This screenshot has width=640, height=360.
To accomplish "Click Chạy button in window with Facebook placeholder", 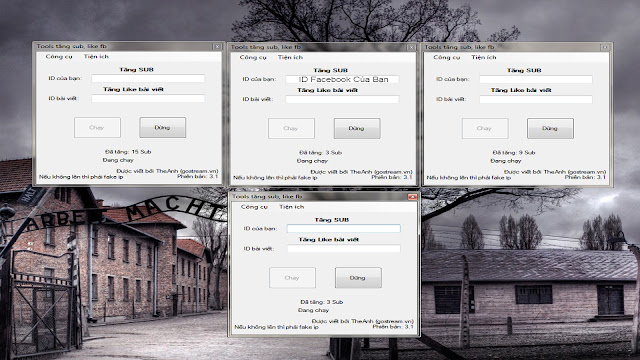I will [x=291, y=128].
